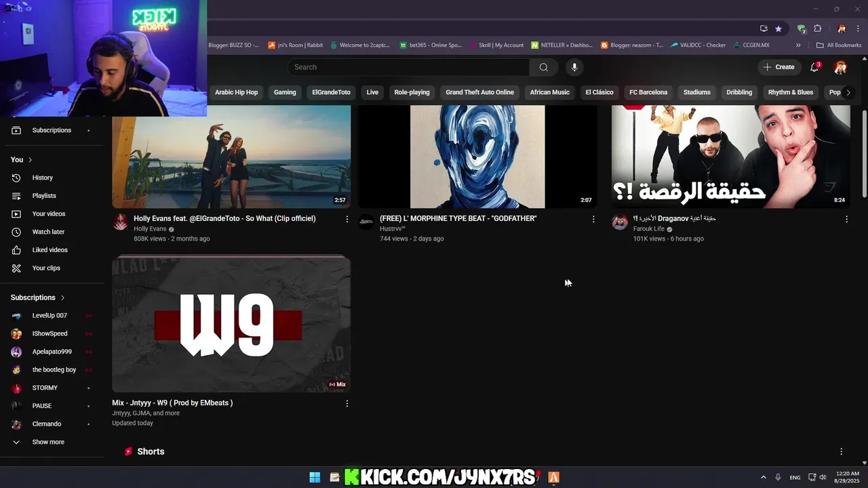Click the Create button
Viewport: 868px width, 488px height.
pos(778,67)
